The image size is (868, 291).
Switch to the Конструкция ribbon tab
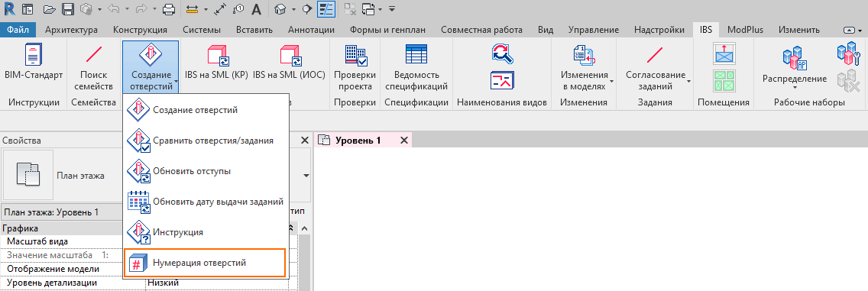(x=140, y=30)
